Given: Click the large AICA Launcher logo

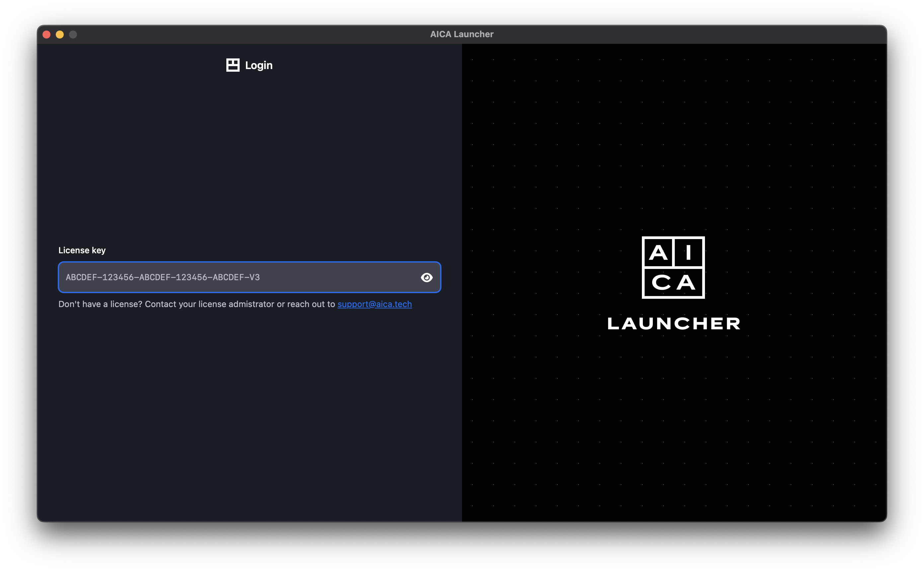Looking at the screenshot, I should tap(673, 267).
